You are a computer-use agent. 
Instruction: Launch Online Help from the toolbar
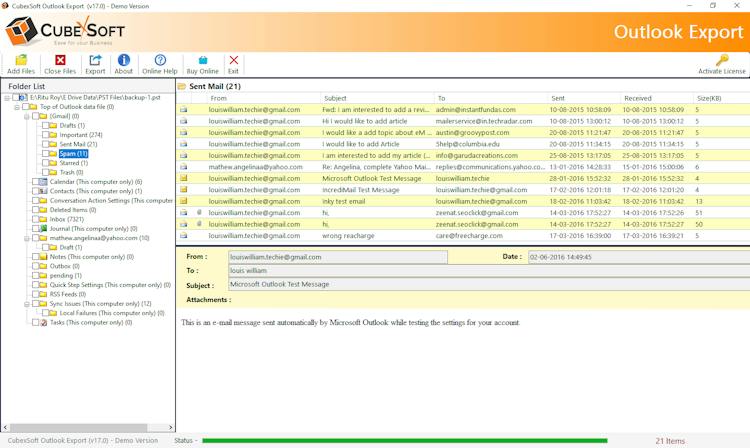coord(160,65)
